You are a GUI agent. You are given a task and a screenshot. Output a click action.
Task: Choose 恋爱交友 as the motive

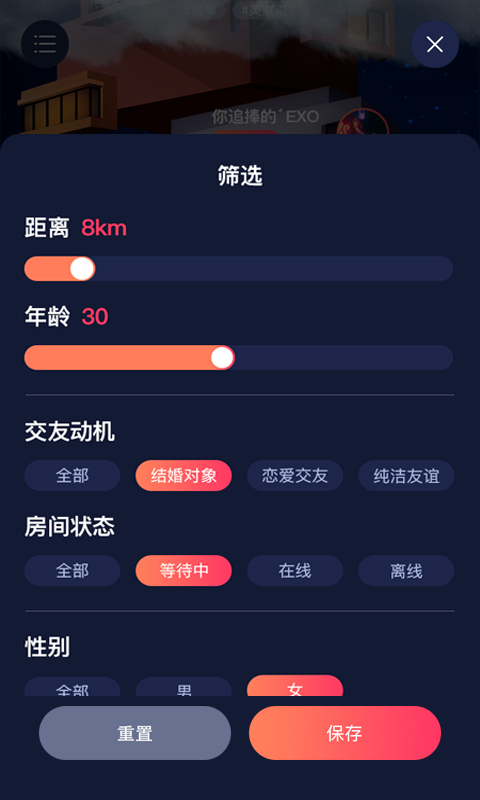(x=295, y=476)
